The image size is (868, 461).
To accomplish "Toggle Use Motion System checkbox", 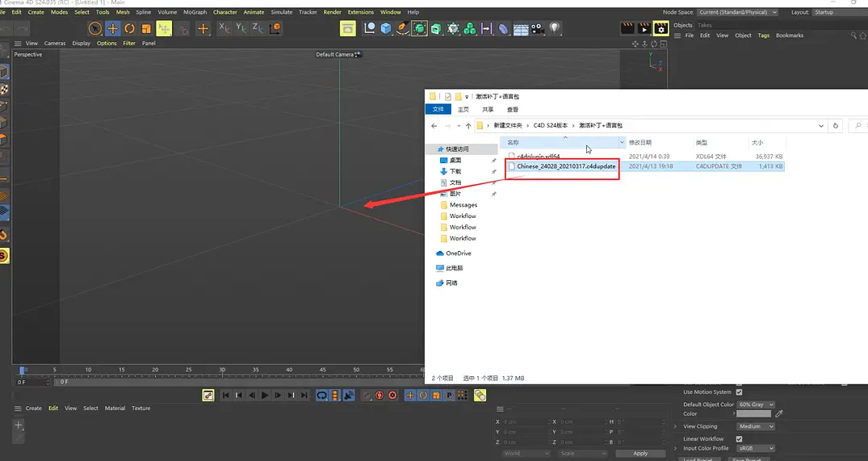I will point(739,392).
